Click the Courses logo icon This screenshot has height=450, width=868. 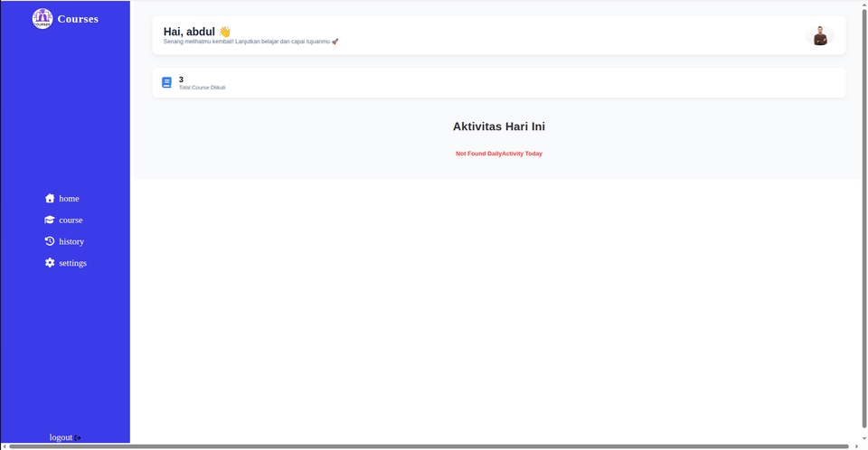42,19
